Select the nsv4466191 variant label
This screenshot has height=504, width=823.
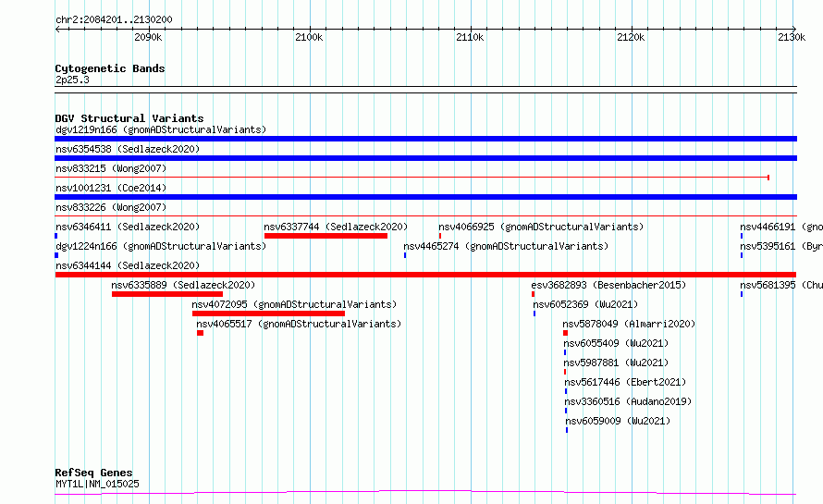coord(781,227)
